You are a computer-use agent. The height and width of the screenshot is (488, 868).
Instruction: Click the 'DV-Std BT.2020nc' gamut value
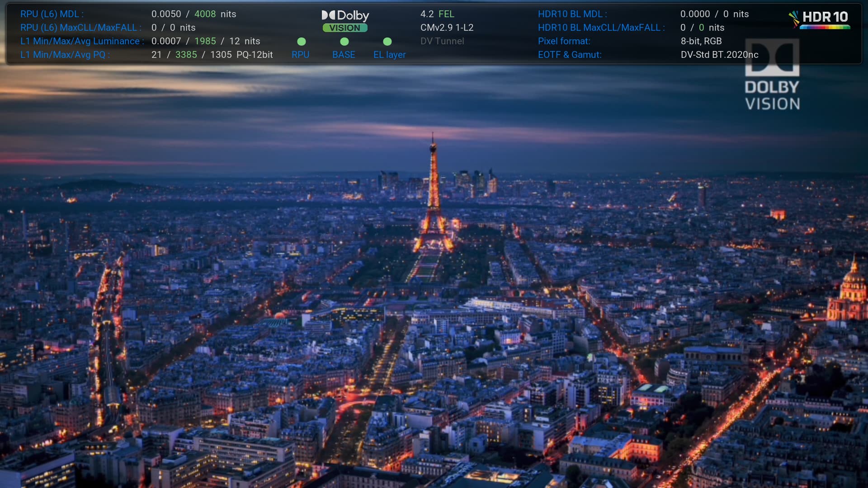point(720,55)
